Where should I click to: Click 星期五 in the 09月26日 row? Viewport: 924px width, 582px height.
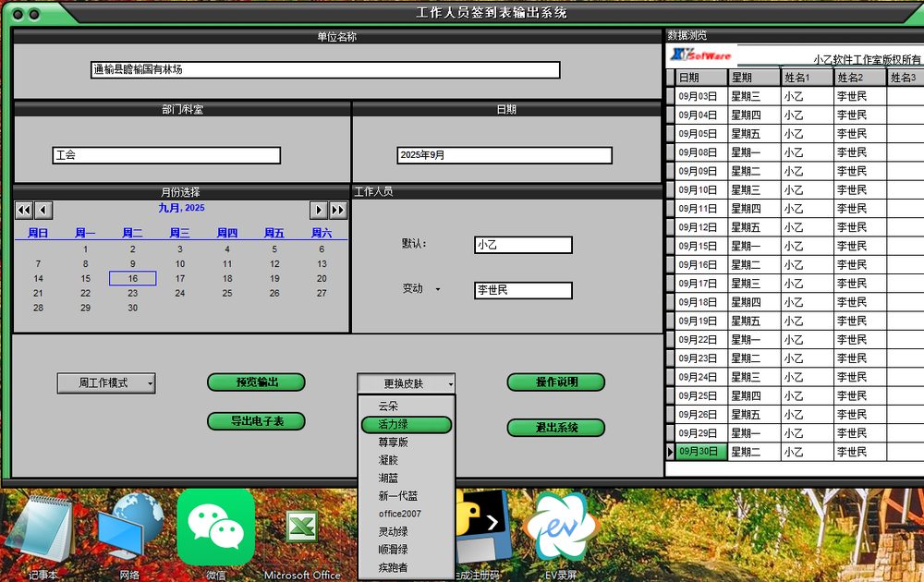pyautogui.click(x=754, y=415)
